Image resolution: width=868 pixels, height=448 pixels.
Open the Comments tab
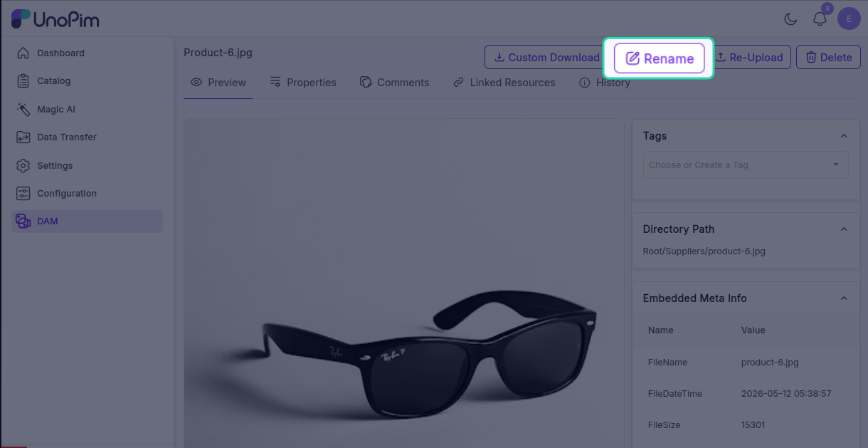coord(395,83)
